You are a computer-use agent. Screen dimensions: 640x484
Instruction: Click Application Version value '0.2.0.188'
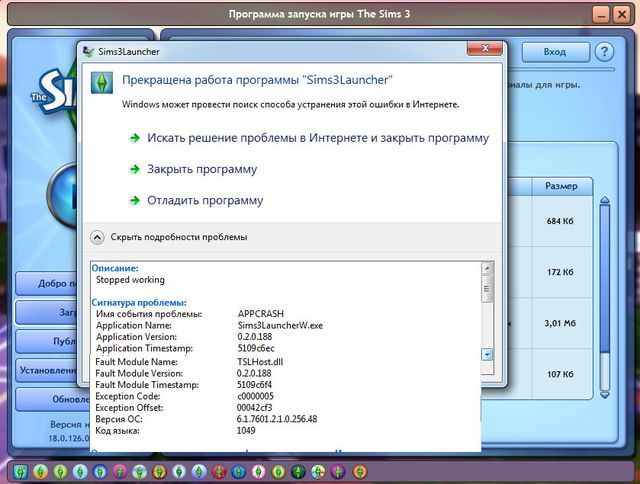pos(255,337)
